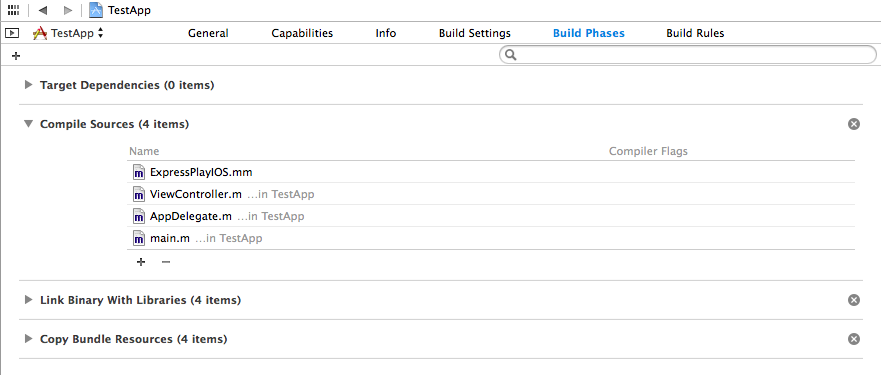The image size is (881, 375).
Task: Switch to the Build Settings tab
Action: [x=475, y=33]
